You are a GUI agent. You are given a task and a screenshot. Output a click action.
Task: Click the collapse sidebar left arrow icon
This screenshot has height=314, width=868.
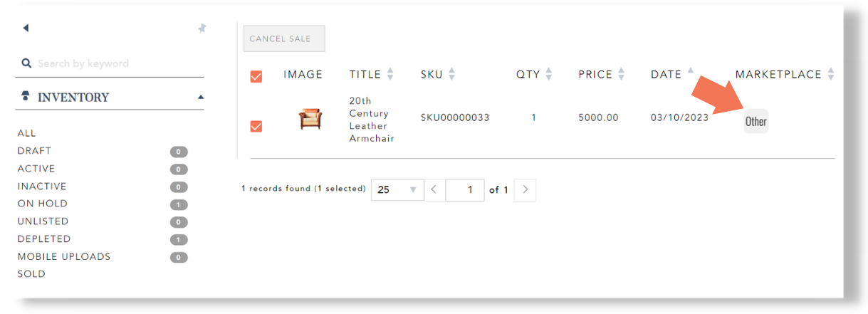point(26,28)
